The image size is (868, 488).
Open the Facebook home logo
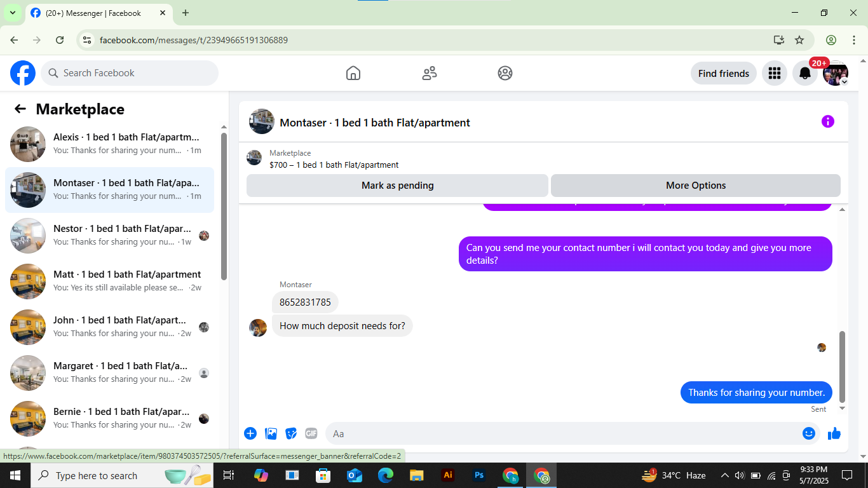point(23,73)
